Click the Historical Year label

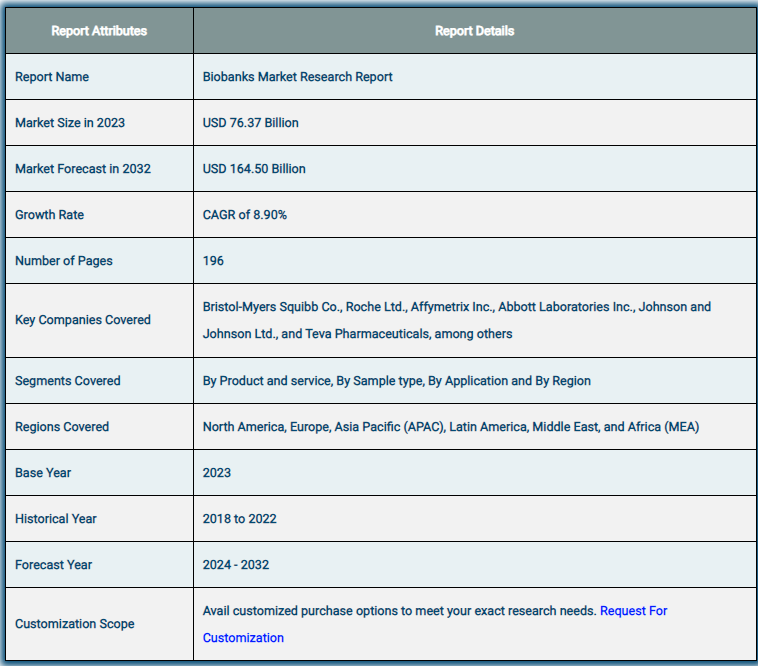tap(56, 519)
